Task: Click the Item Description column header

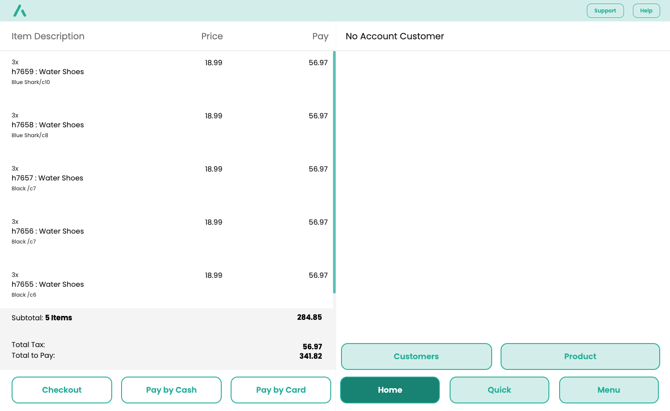Action: 48,36
